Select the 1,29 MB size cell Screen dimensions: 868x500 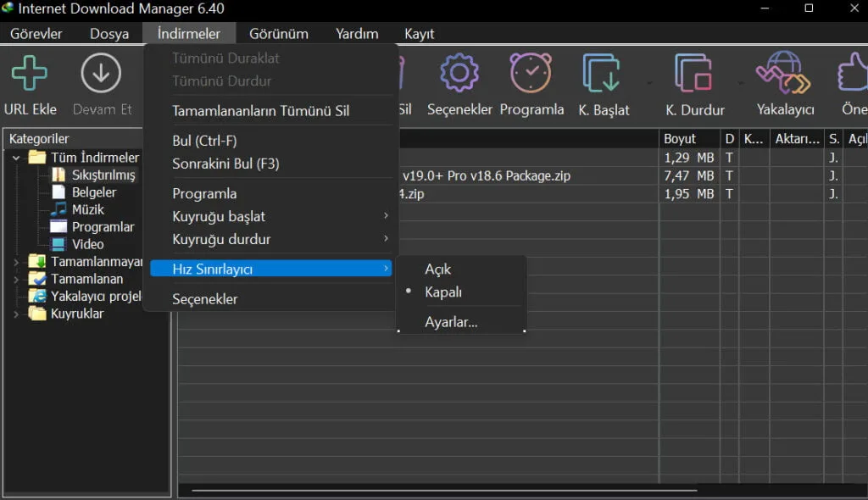click(688, 158)
